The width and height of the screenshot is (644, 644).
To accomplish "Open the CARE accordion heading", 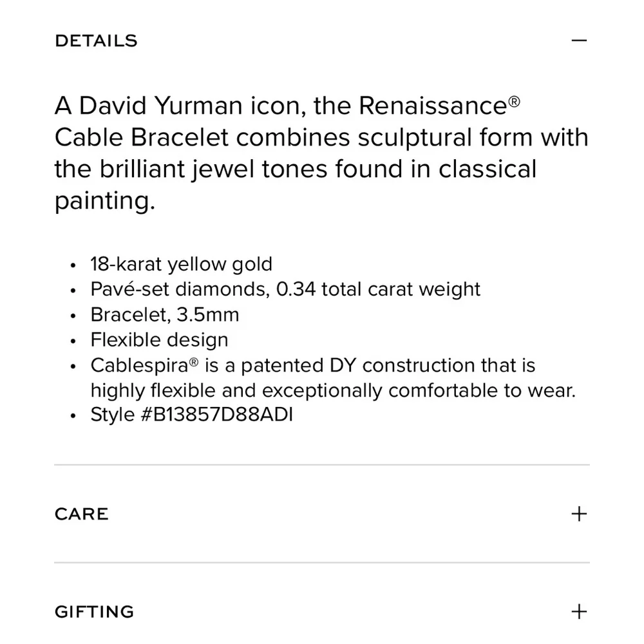I will coord(82,514).
